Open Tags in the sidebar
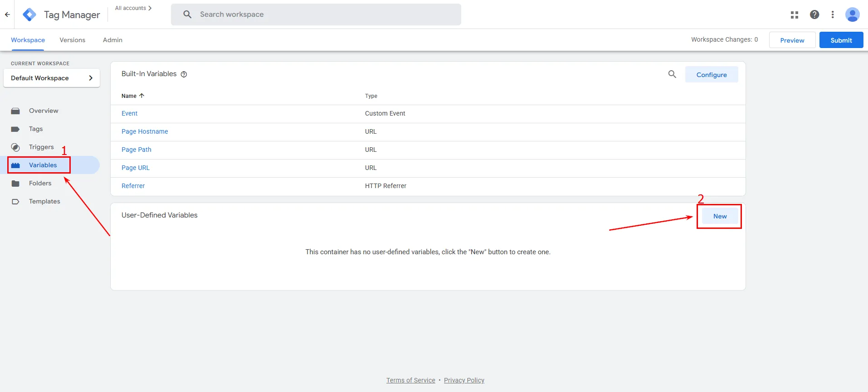Image resolution: width=868 pixels, height=392 pixels. pos(36,129)
